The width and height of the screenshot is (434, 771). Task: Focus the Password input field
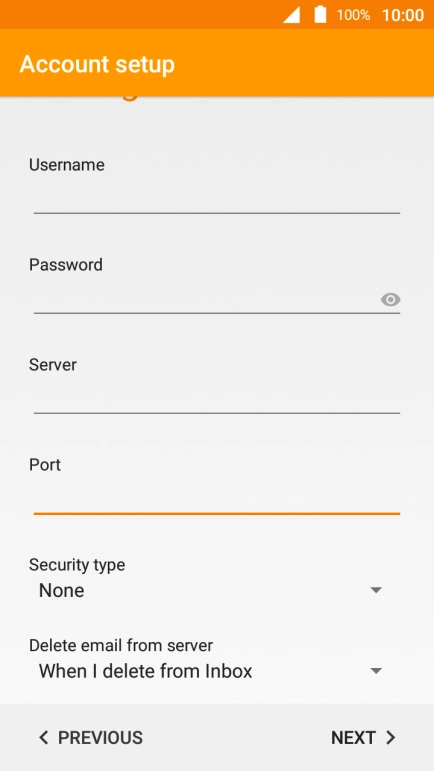tap(205, 298)
